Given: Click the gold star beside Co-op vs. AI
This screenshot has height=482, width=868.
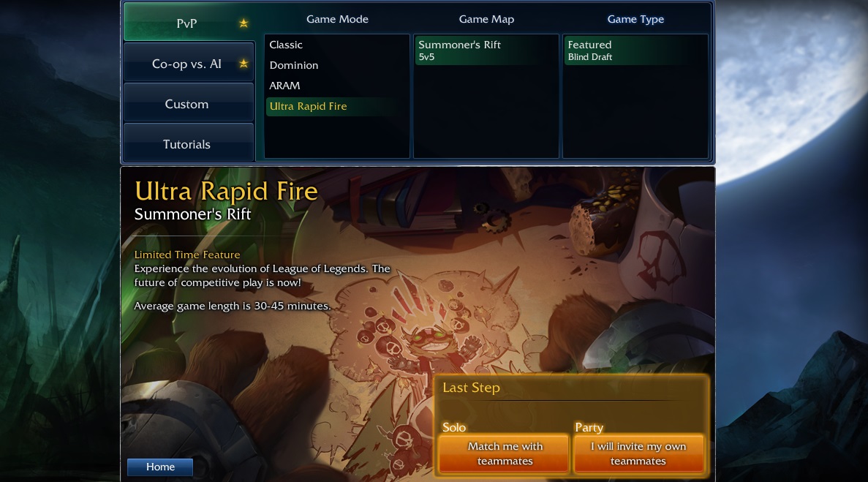Looking at the screenshot, I should click(244, 64).
